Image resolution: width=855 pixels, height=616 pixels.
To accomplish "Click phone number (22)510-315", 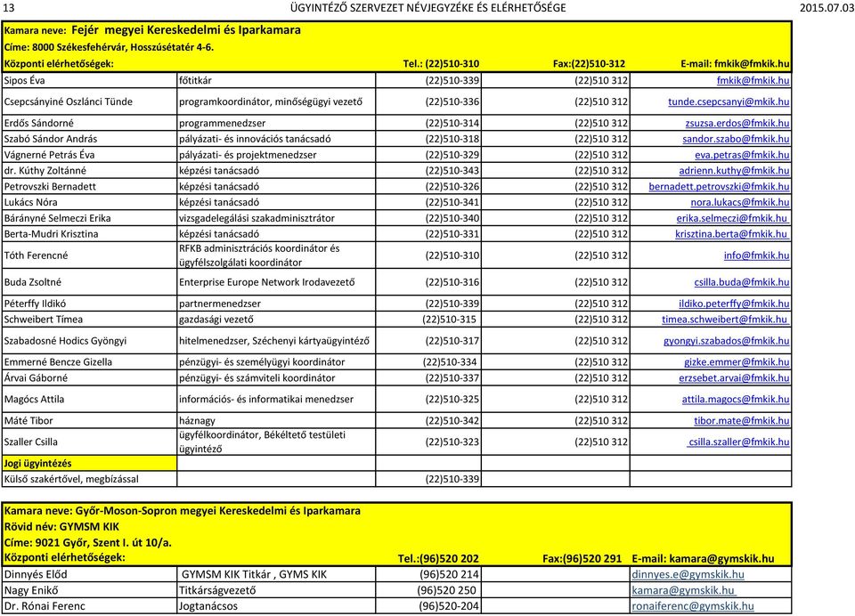I will [449, 320].
